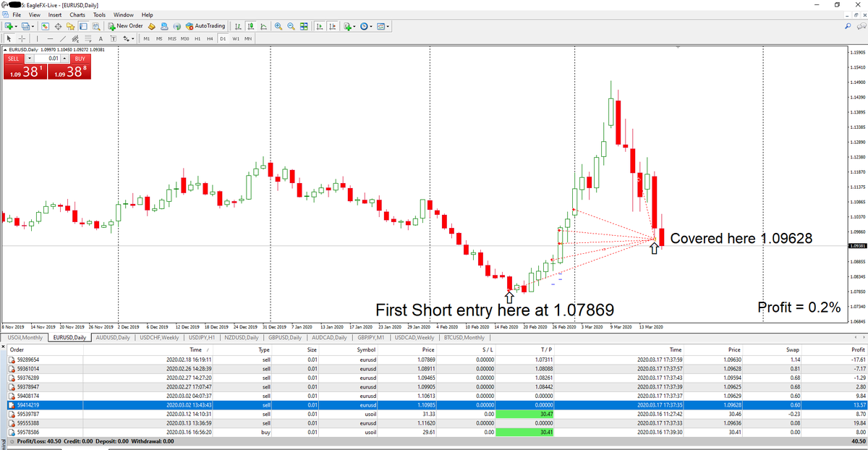
Task: Click the New Order button
Action: [x=126, y=26]
